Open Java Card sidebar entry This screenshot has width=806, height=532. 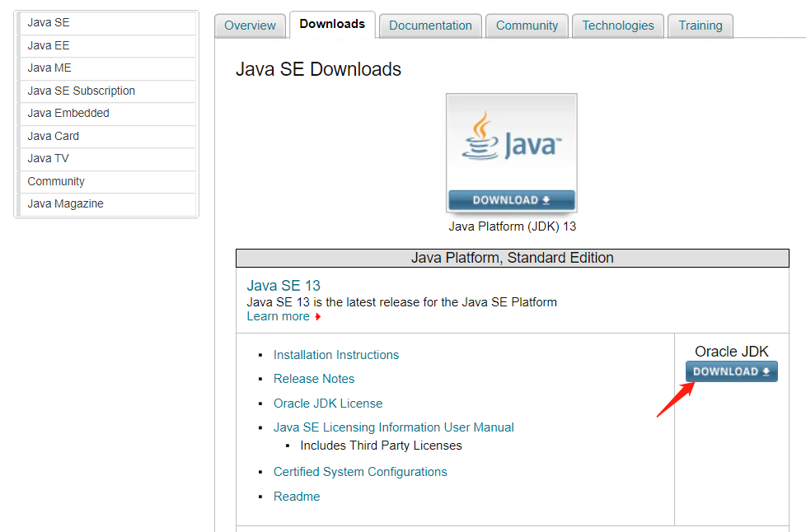pyautogui.click(x=106, y=136)
